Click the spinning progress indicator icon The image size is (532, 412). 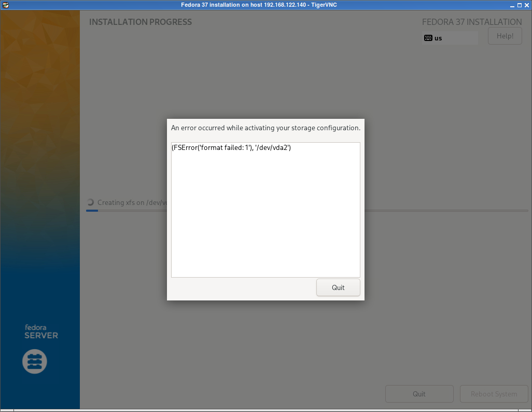(90, 202)
